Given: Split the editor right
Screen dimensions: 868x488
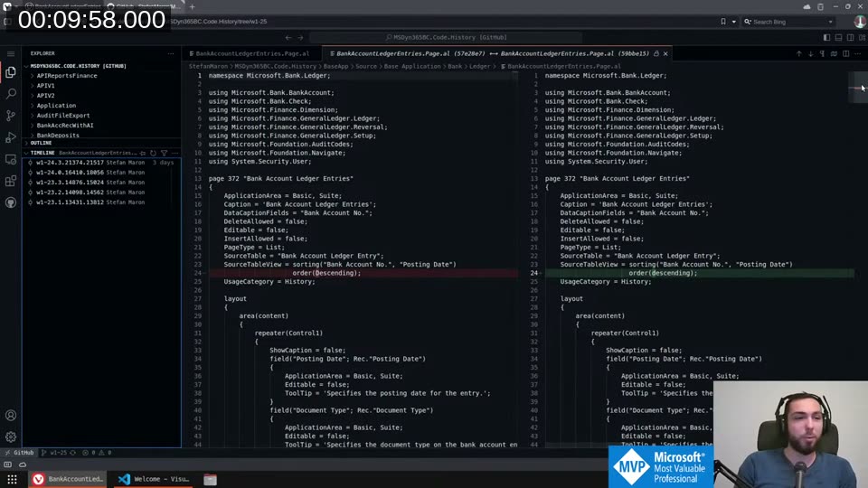Looking at the screenshot, I should coord(846,53).
